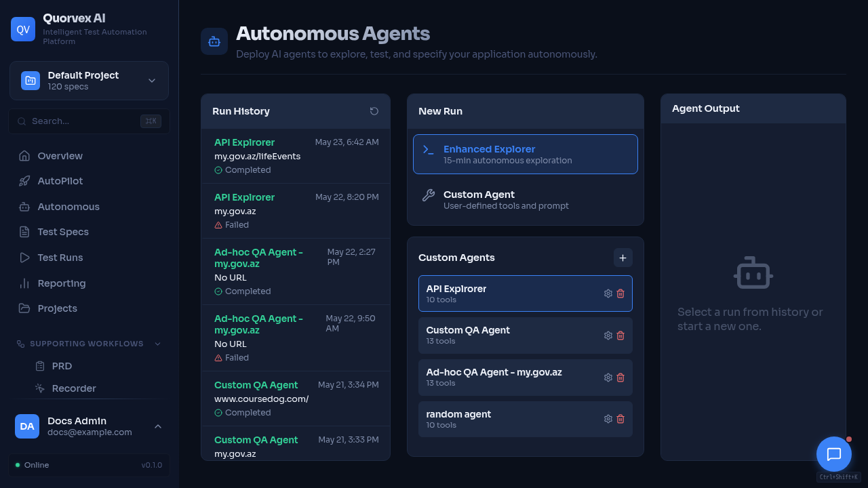Open Test Runs page
868x488 pixels.
(89, 258)
